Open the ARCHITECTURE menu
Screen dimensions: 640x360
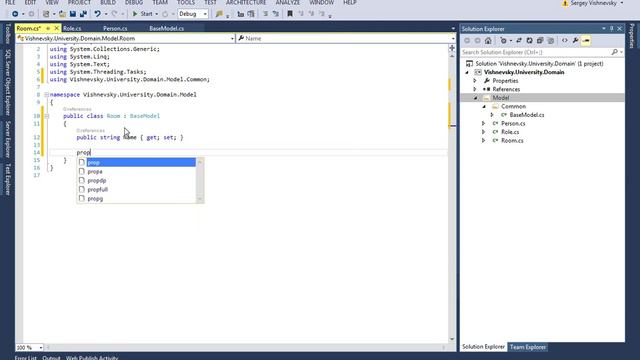pos(246,2)
